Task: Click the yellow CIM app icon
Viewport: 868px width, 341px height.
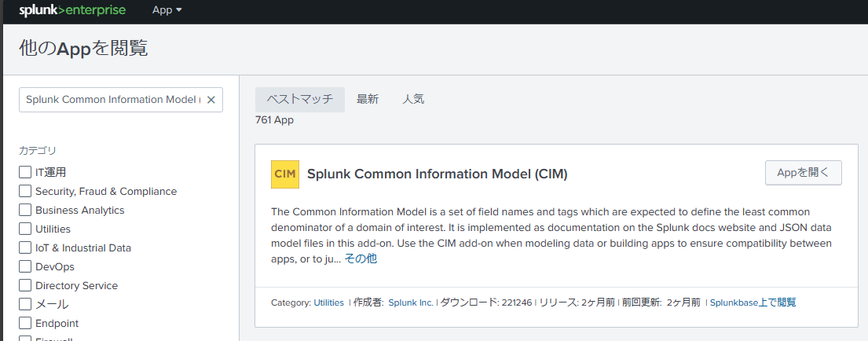Action: point(285,174)
